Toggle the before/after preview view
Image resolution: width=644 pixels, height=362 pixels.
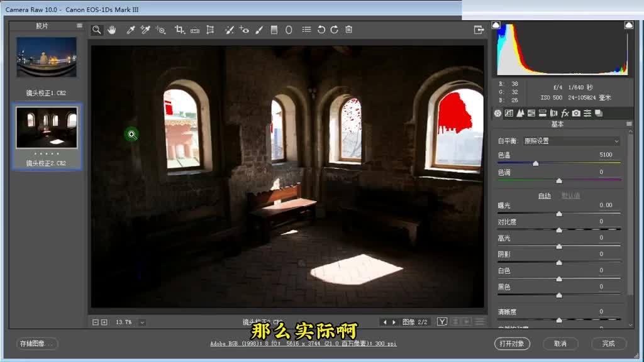coord(443,321)
